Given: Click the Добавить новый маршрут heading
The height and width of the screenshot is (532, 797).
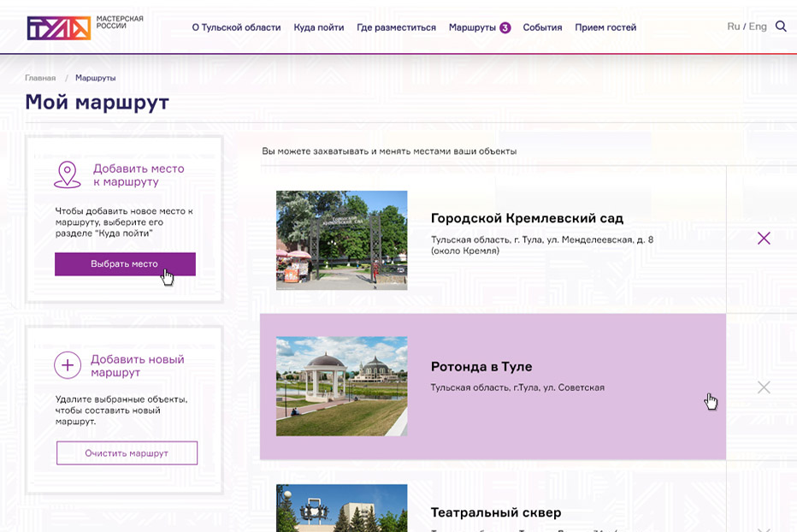Looking at the screenshot, I should click(137, 366).
